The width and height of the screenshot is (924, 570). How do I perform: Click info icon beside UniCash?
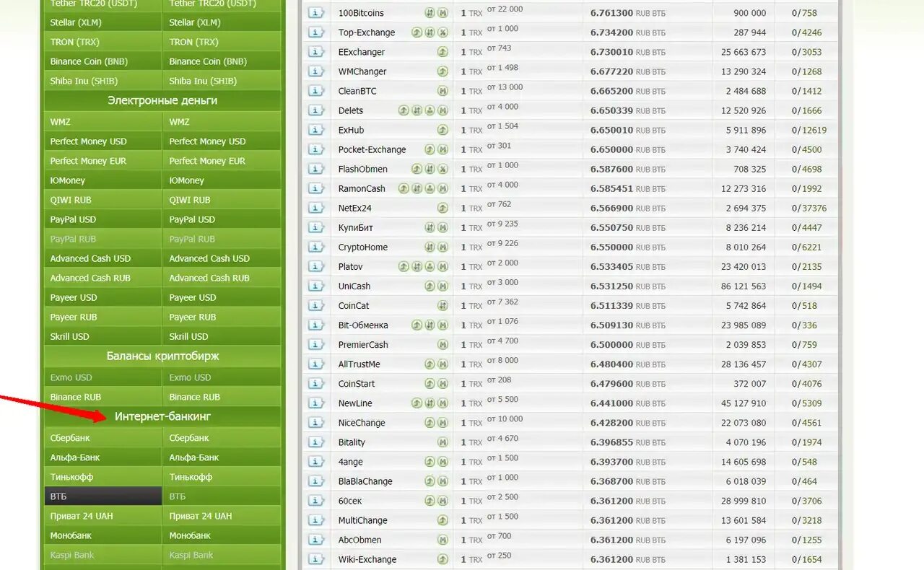point(316,286)
